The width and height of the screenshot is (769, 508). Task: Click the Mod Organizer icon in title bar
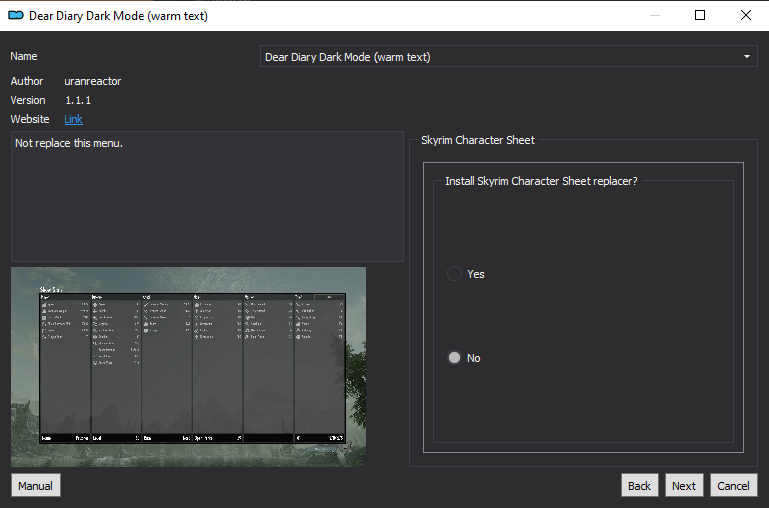[x=16, y=16]
